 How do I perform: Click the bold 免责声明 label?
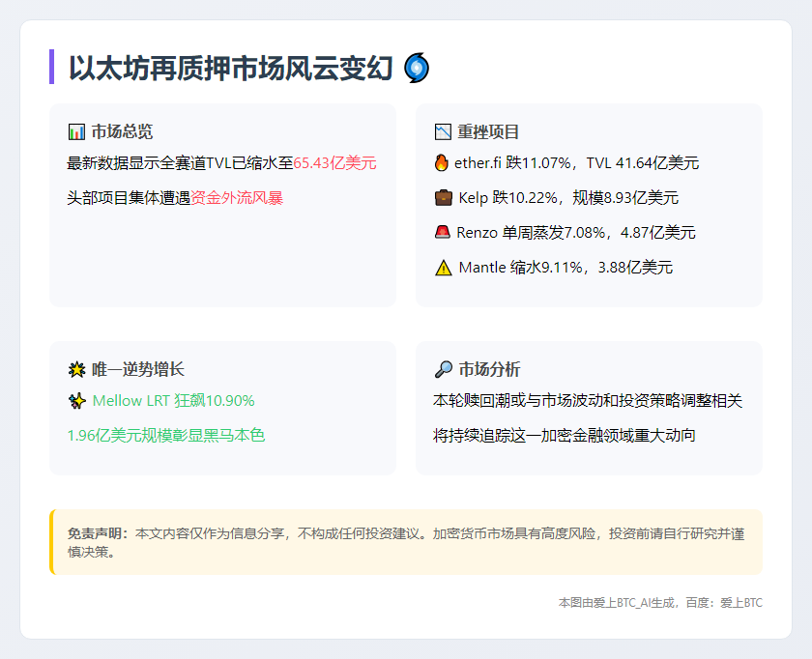98,533
